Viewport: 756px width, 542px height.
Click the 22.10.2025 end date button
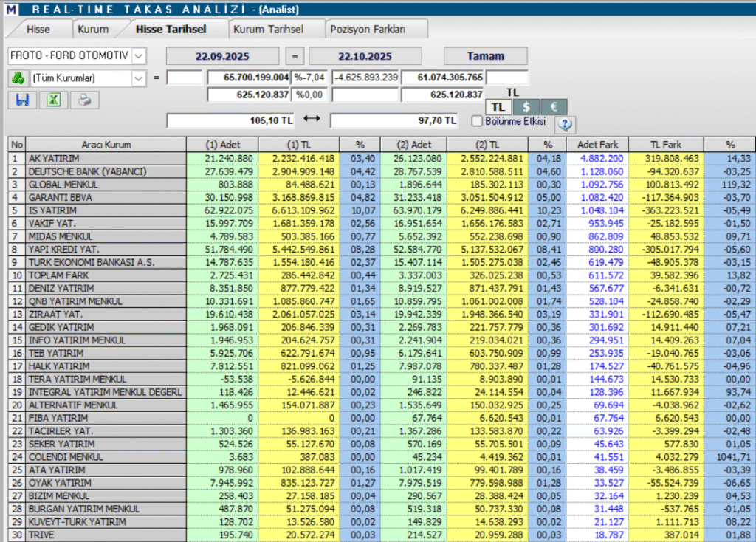click(x=365, y=56)
